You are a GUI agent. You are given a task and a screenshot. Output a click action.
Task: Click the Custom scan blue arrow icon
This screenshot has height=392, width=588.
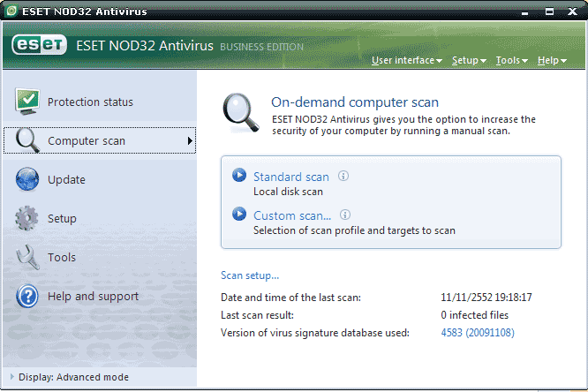[239, 215]
